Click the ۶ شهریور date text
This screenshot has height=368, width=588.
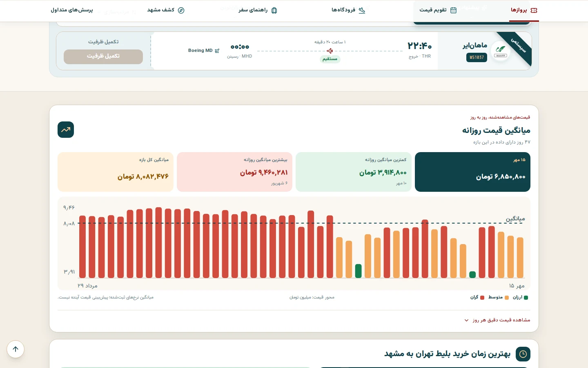(279, 183)
